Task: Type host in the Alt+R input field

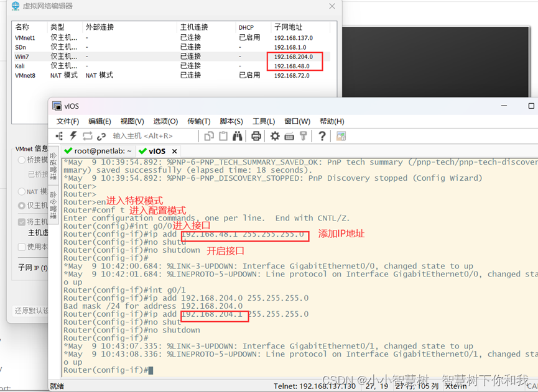Action: click(154, 136)
